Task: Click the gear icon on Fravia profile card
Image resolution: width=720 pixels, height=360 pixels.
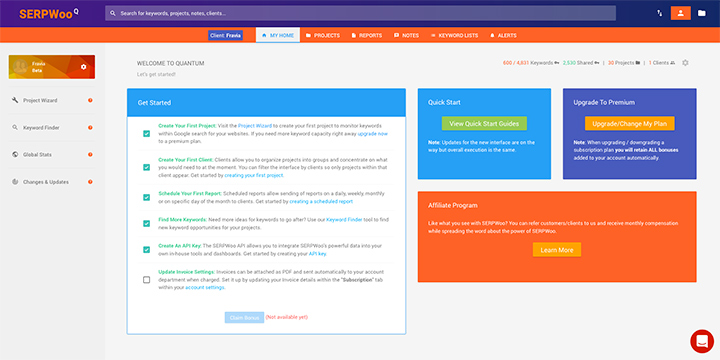Action: [x=83, y=67]
